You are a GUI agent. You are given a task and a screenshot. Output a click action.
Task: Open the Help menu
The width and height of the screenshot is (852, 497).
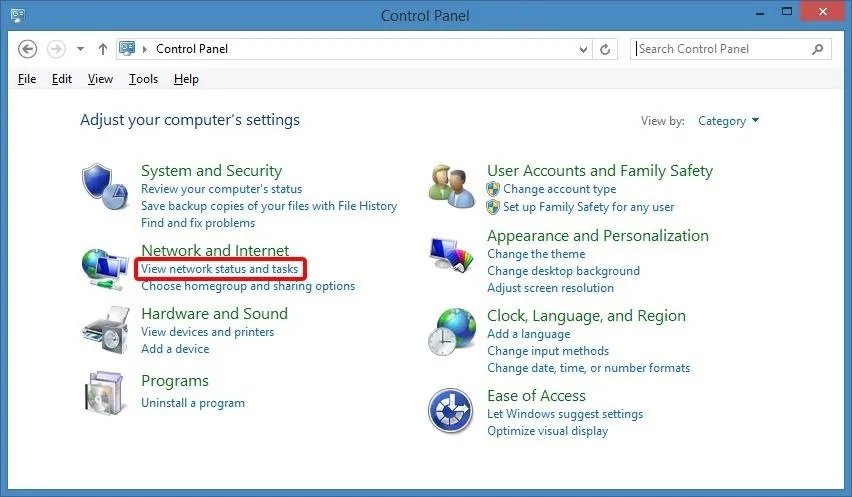[x=186, y=79]
